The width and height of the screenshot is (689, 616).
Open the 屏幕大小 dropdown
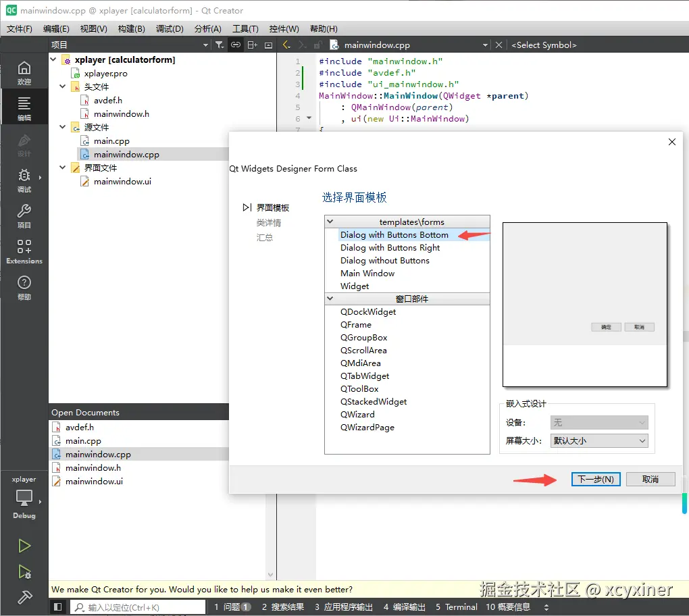click(x=599, y=440)
